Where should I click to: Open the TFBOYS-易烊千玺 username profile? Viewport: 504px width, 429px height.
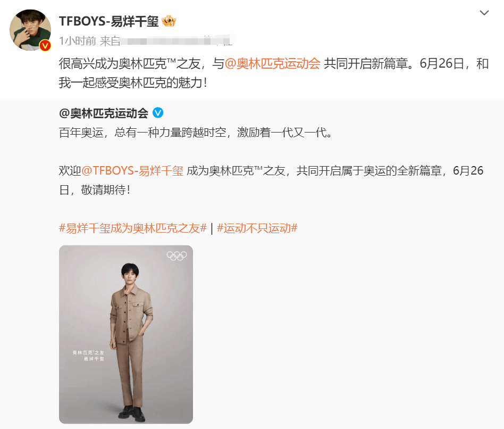[108, 21]
